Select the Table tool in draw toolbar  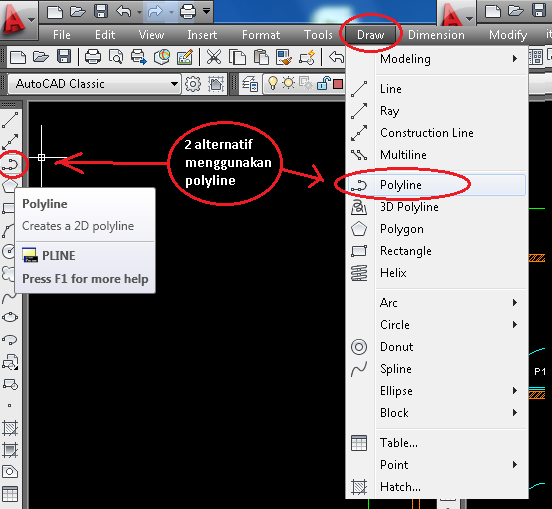click(10, 494)
